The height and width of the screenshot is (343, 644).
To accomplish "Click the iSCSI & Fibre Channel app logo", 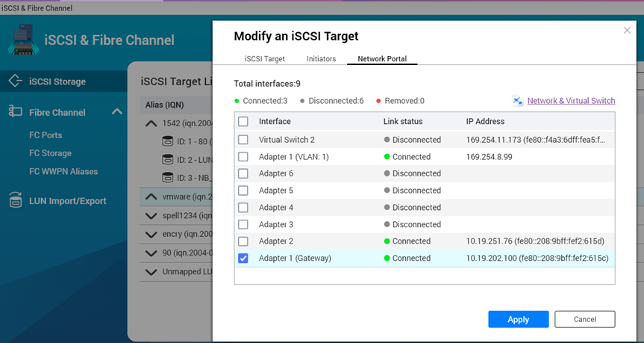I will (x=22, y=40).
